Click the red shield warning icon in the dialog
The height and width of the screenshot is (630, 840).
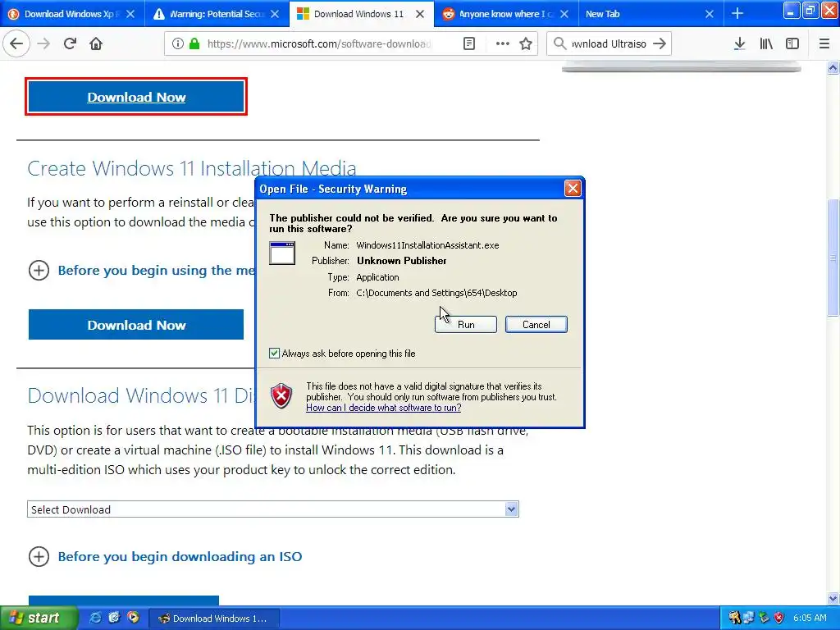[281, 396]
